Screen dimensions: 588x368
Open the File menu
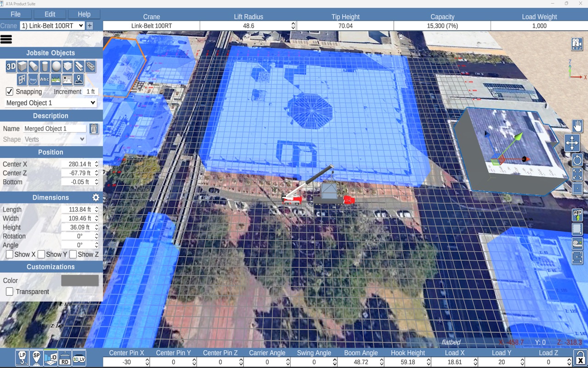tap(16, 14)
